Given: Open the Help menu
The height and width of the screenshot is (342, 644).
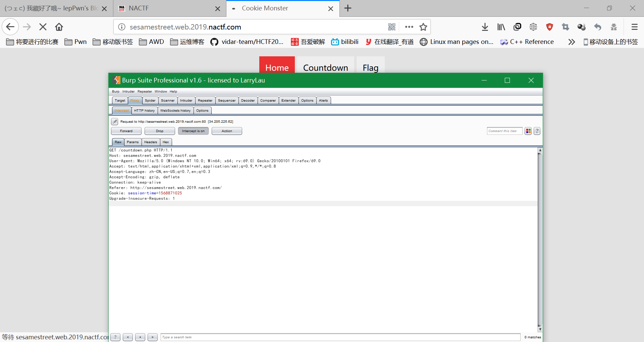Looking at the screenshot, I should tap(173, 92).
